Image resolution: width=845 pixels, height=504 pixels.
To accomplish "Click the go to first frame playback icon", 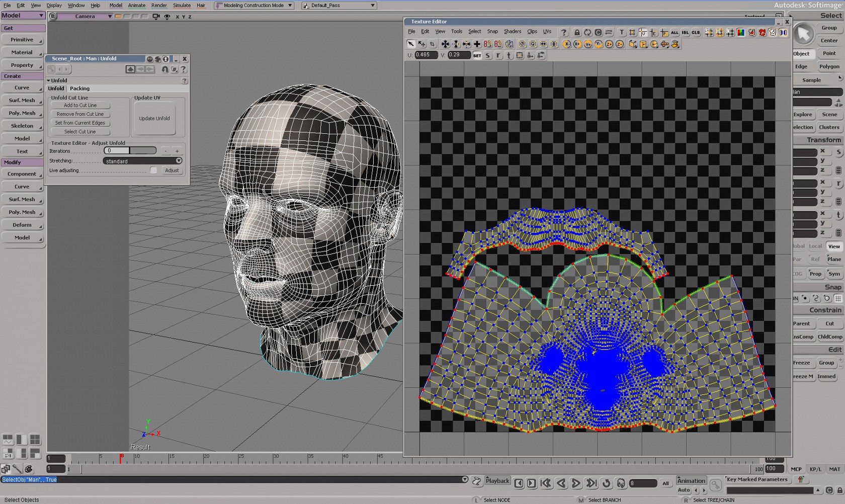I will point(546,483).
